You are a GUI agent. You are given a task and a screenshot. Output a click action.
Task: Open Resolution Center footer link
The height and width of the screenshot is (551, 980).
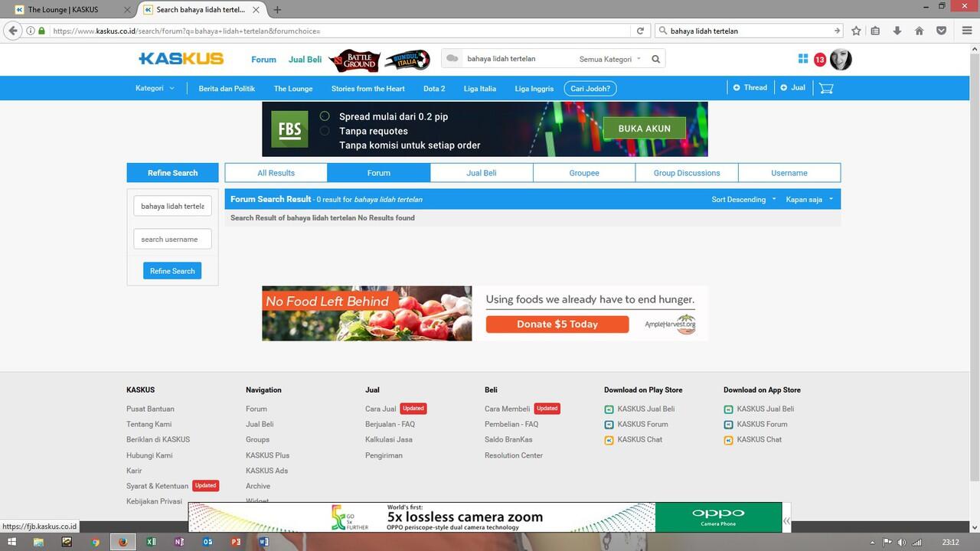pyautogui.click(x=514, y=455)
